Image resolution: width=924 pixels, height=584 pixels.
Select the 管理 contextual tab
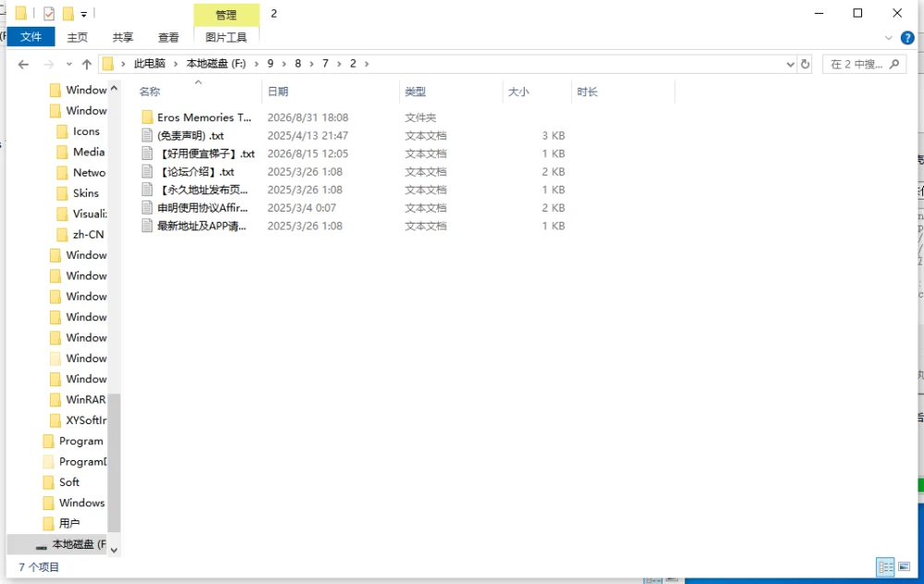[x=226, y=15]
